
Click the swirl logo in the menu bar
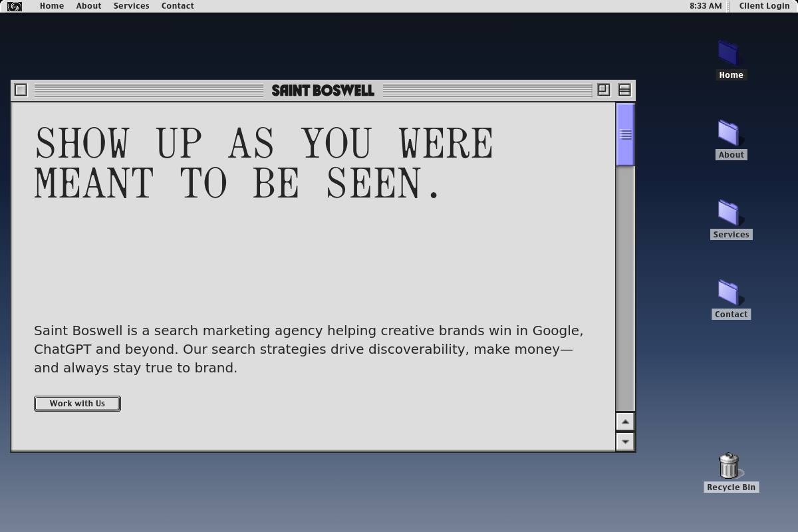click(x=15, y=6)
